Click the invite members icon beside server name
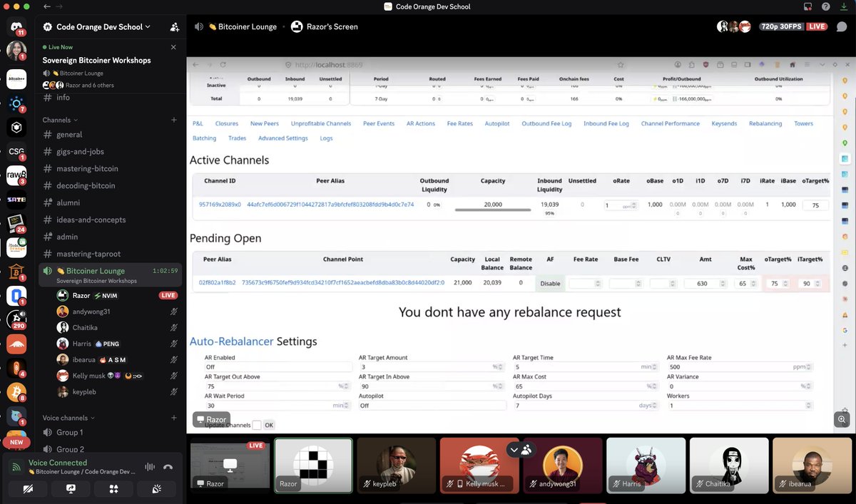 (174, 27)
